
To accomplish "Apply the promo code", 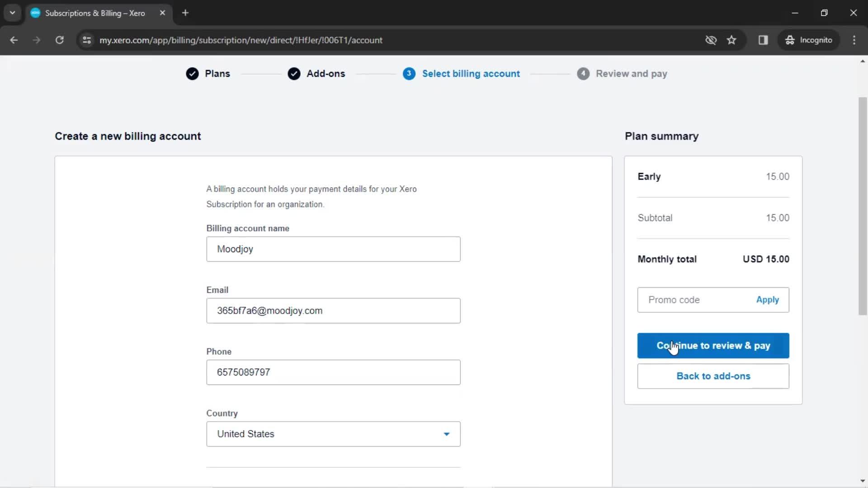I will click(767, 300).
